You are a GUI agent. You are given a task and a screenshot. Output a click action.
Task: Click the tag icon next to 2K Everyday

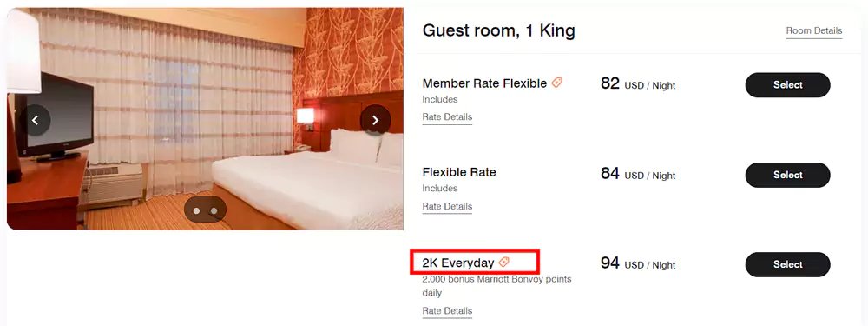click(503, 263)
